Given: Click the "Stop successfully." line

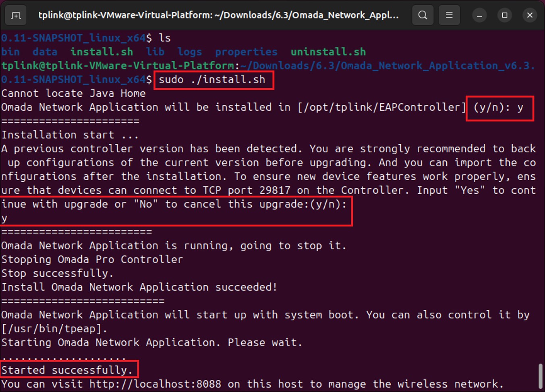Looking at the screenshot, I should [58, 273].
